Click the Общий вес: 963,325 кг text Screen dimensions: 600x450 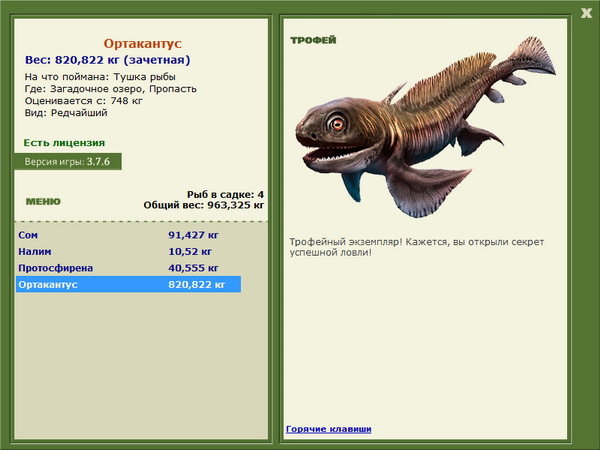click(204, 205)
